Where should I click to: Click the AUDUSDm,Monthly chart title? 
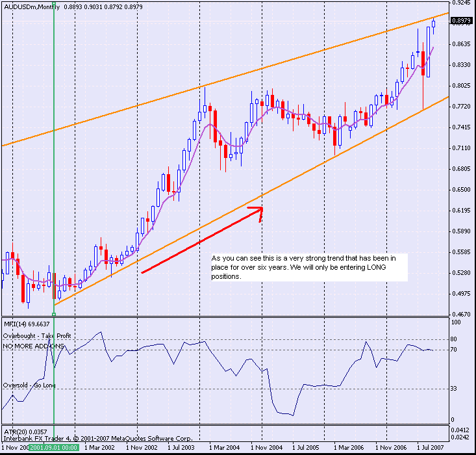point(32,6)
